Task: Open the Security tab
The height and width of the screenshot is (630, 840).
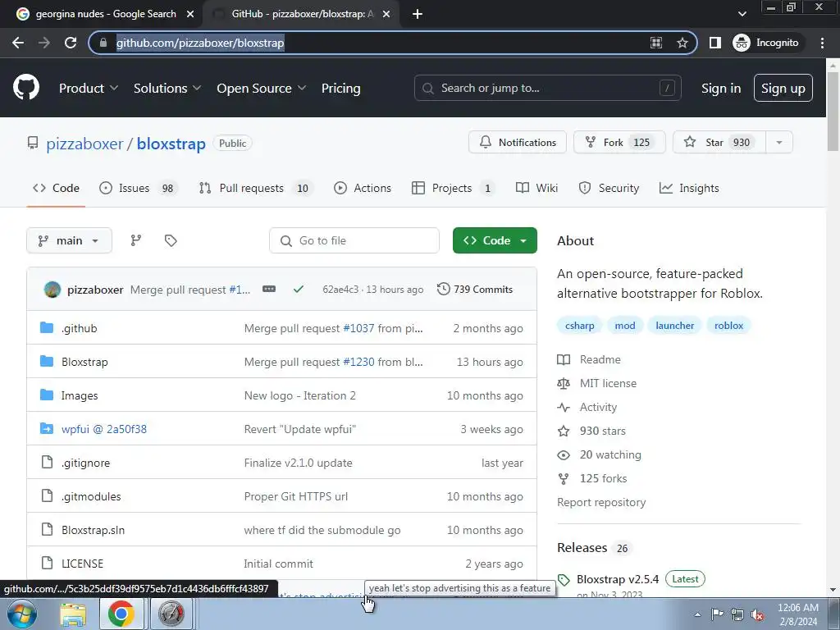Action: point(609,188)
